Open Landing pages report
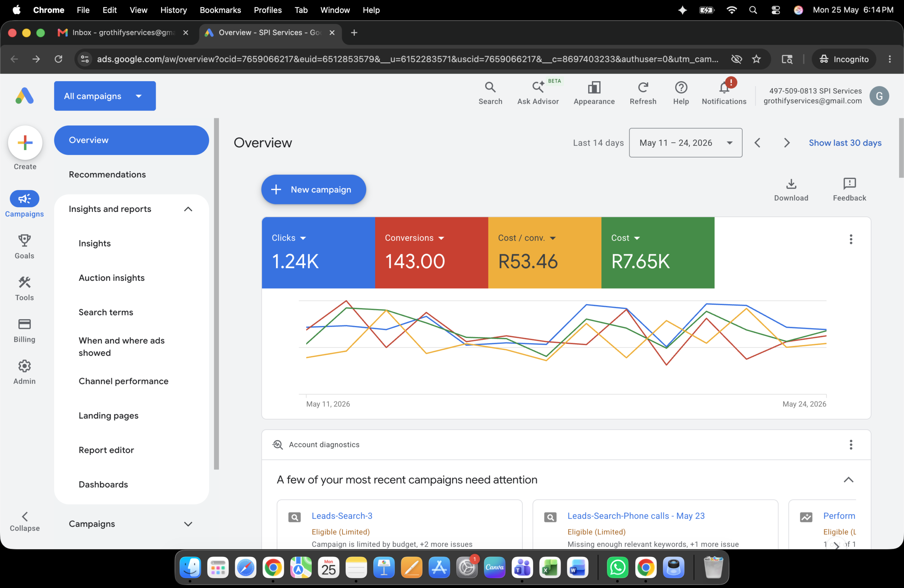904x588 pixels. (109, 416)
